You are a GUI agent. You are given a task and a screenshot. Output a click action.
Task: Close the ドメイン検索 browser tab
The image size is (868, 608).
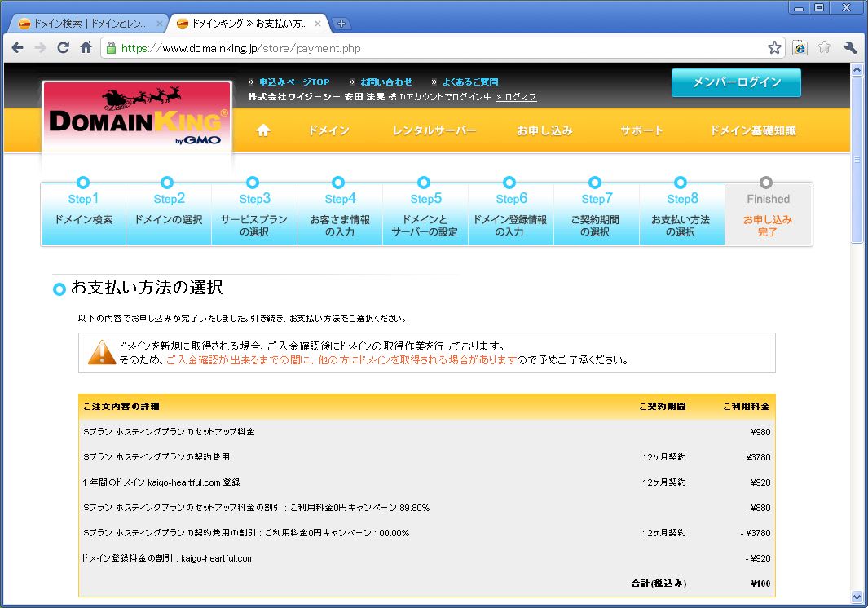160,24
